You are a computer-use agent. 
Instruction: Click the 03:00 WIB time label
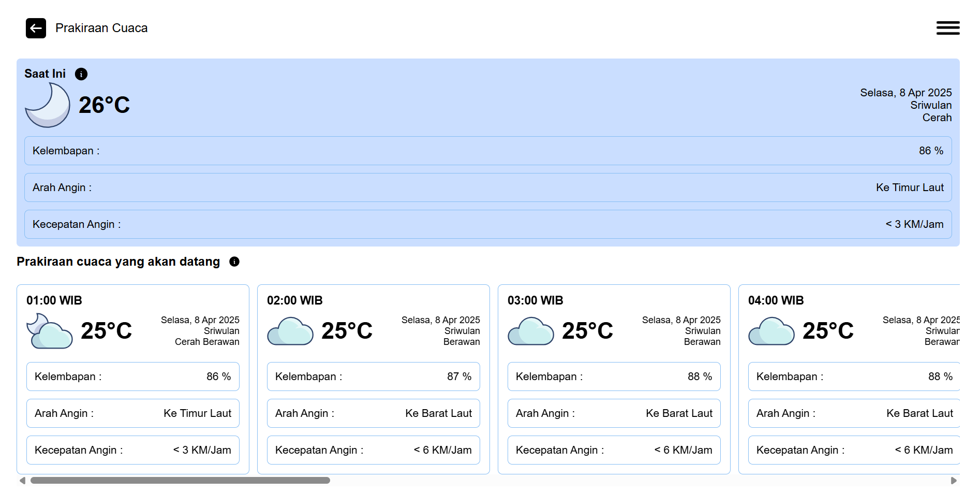tap(536, 300)
